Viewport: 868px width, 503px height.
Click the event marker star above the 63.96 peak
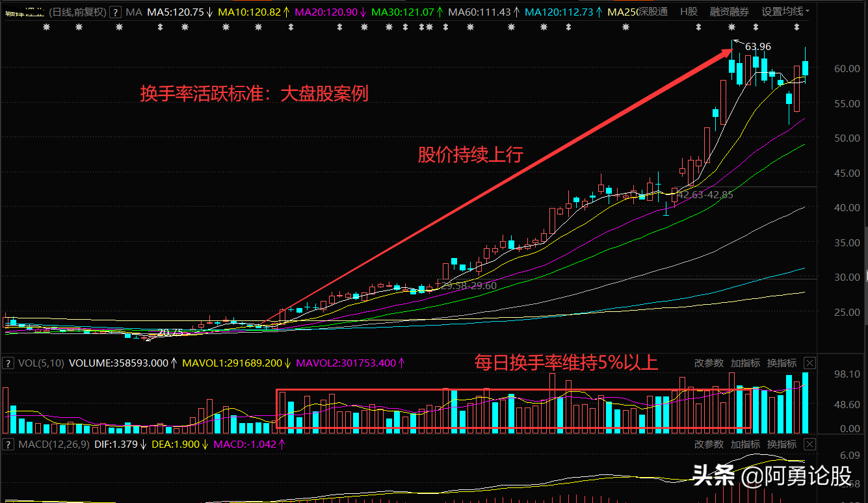[732, 27]
